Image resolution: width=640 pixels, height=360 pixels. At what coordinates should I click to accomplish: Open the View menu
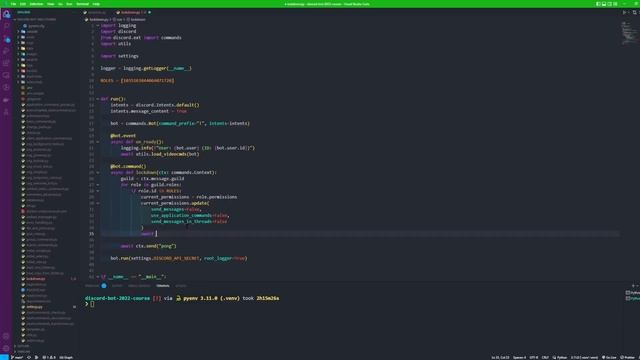tap(51, 4)
